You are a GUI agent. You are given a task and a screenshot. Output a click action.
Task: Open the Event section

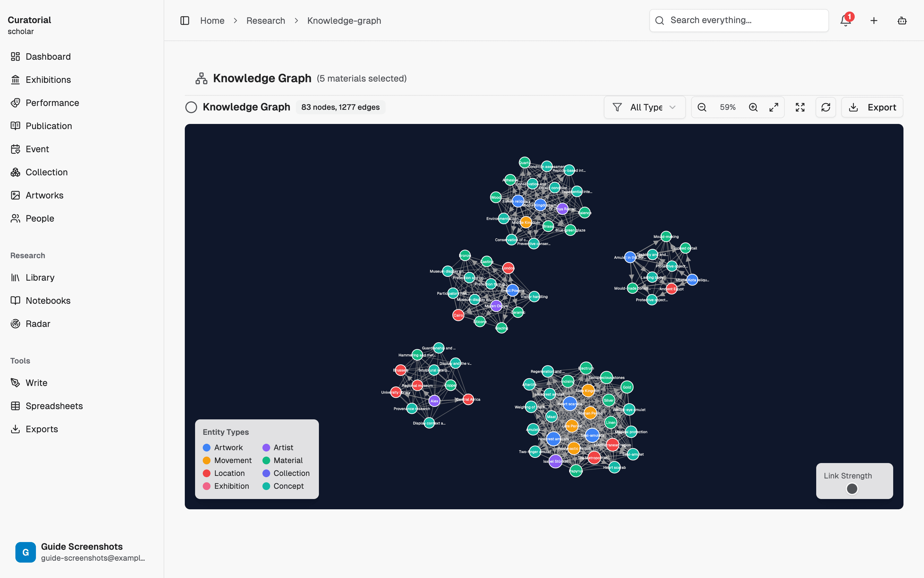point(30,149)
